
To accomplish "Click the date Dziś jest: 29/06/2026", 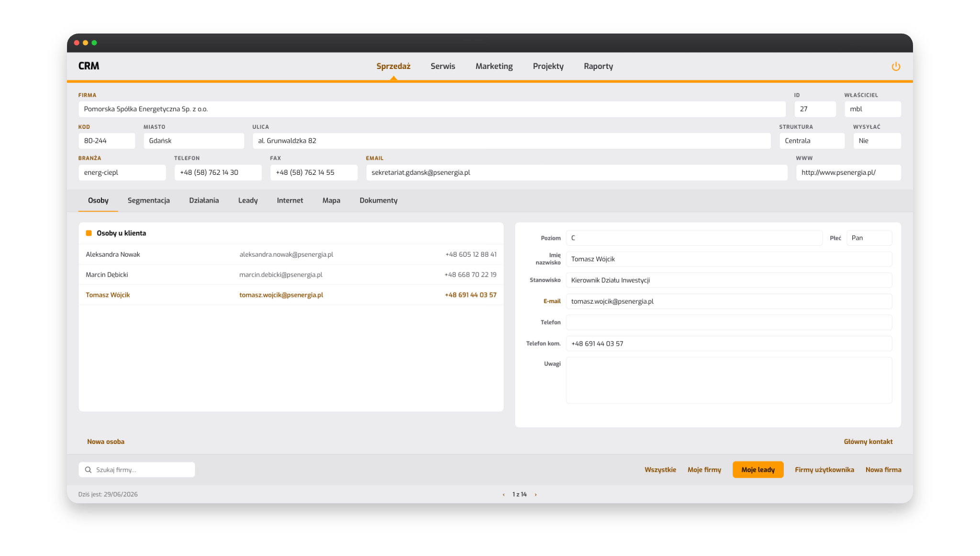I will click(108, 495).
